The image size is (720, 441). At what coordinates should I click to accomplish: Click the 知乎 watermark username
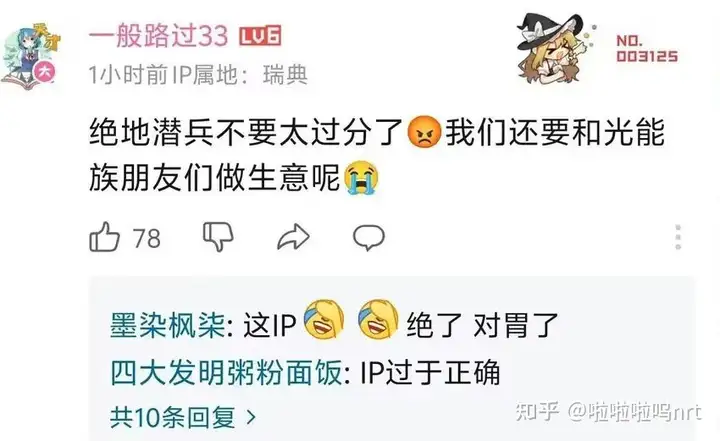[635, 411]
